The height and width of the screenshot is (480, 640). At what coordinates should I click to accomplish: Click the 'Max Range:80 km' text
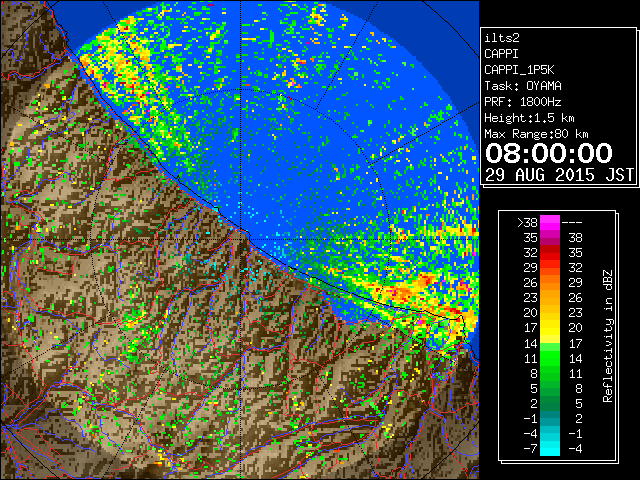point(536,134)
